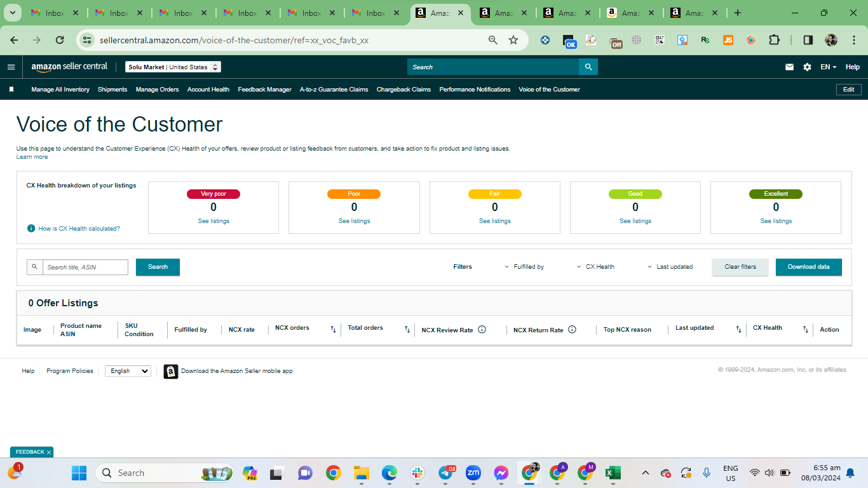Open the English language select in footer
868x488 pixels.
click(x=128, y=371)
